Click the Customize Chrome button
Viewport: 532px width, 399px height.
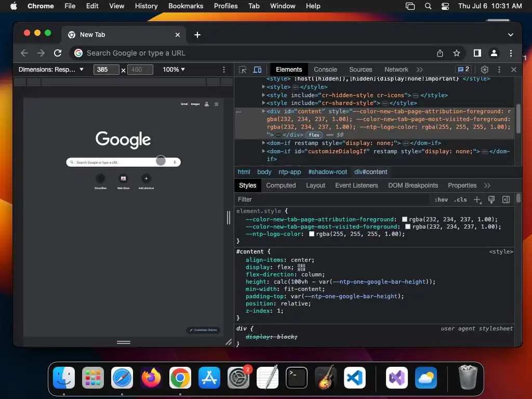[x=203, y=330]
